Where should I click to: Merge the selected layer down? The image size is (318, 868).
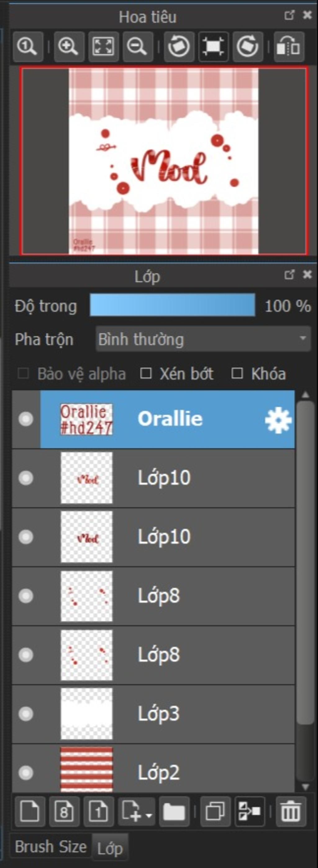(x=249, y=812)
